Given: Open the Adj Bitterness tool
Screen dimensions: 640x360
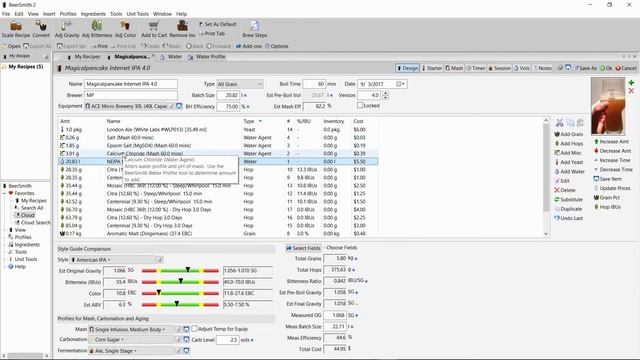Looking at the screenshot, I should coord(97,29).
